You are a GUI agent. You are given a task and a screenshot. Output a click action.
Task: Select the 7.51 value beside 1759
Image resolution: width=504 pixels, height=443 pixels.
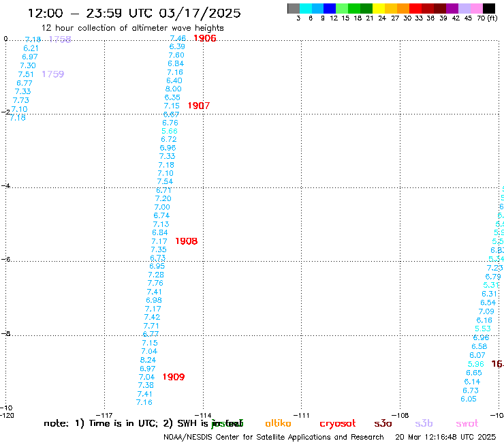[26, 74]
